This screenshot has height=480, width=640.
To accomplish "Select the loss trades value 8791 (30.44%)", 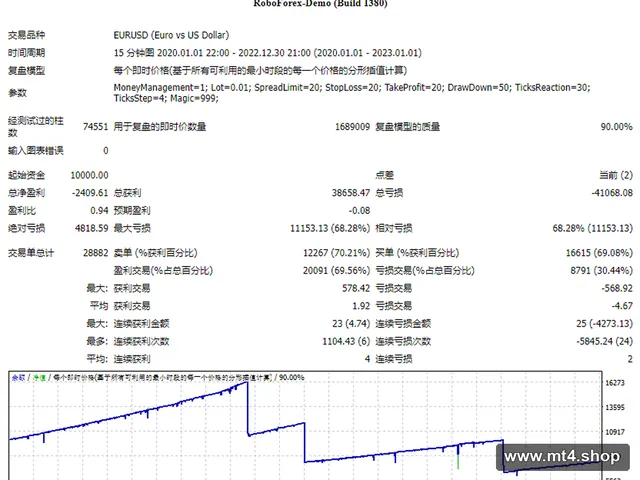I will point(602,271).
